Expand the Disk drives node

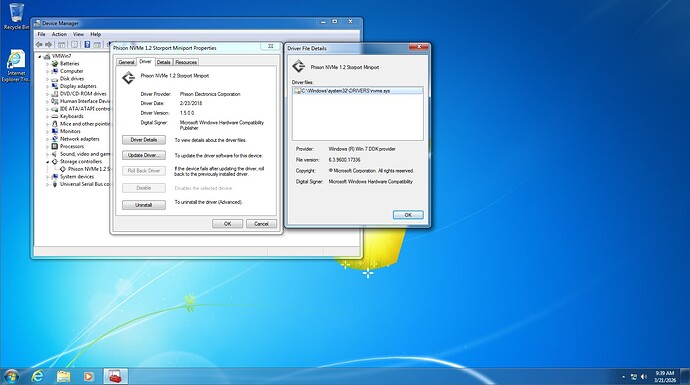(48, 79)
